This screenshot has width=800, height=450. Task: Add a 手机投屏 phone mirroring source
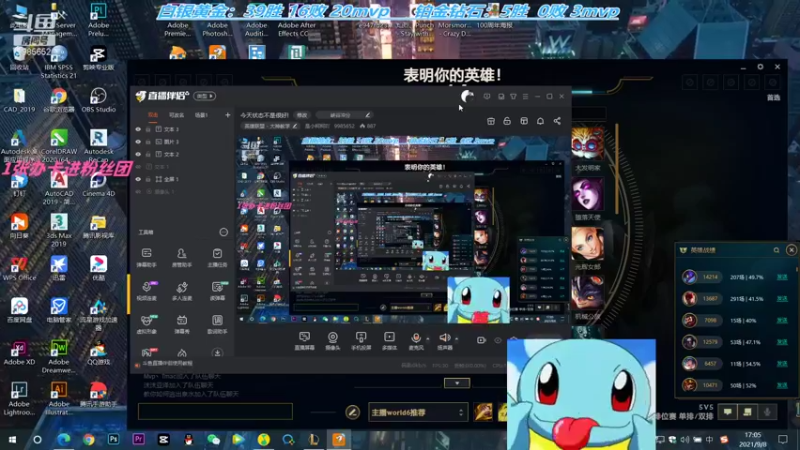361,340
